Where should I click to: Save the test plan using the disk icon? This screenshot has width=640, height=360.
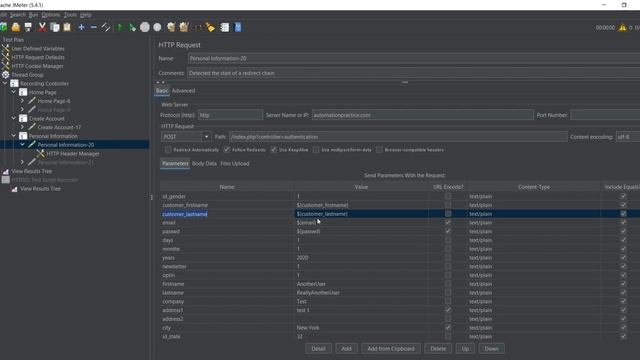point(28,27)
